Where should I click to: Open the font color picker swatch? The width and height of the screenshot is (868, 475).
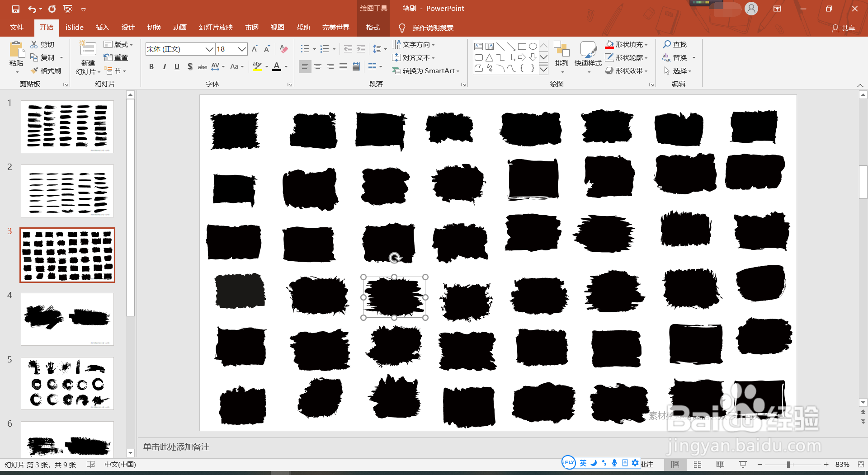point(277,67)
